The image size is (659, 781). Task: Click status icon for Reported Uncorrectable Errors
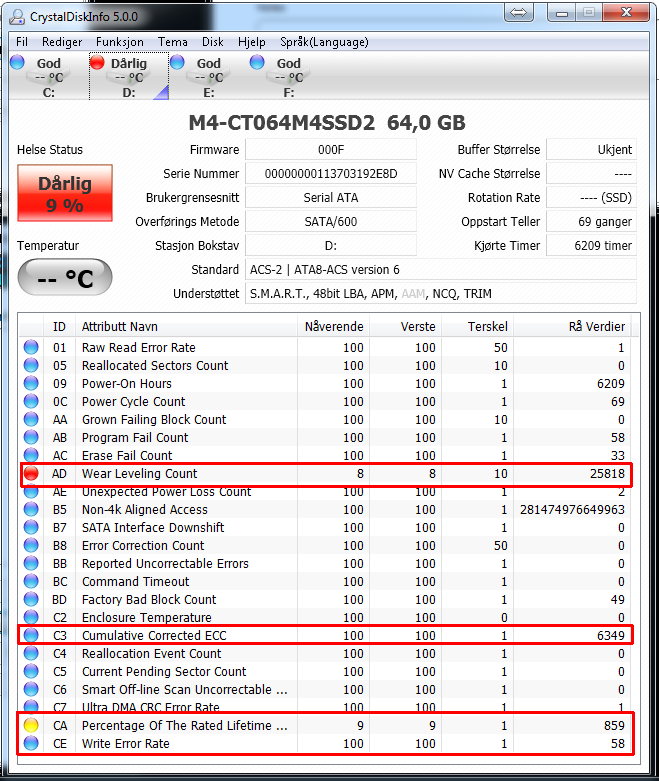click(x=31, y=563)
